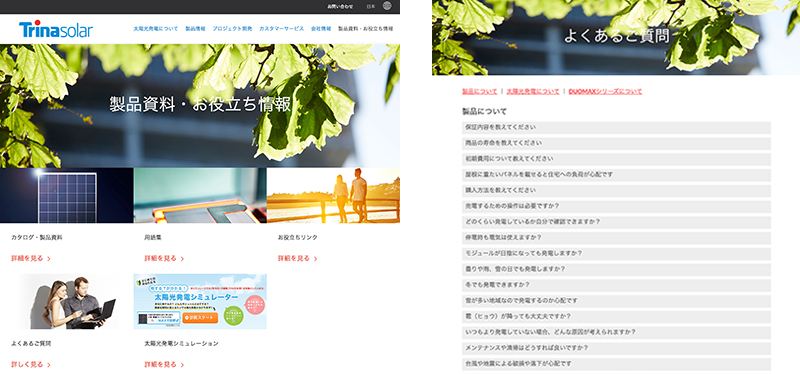This screenshot has height=374, width=800.
Task: Click 詳細を見る under カタログ・製品資料
Action: 31,259
